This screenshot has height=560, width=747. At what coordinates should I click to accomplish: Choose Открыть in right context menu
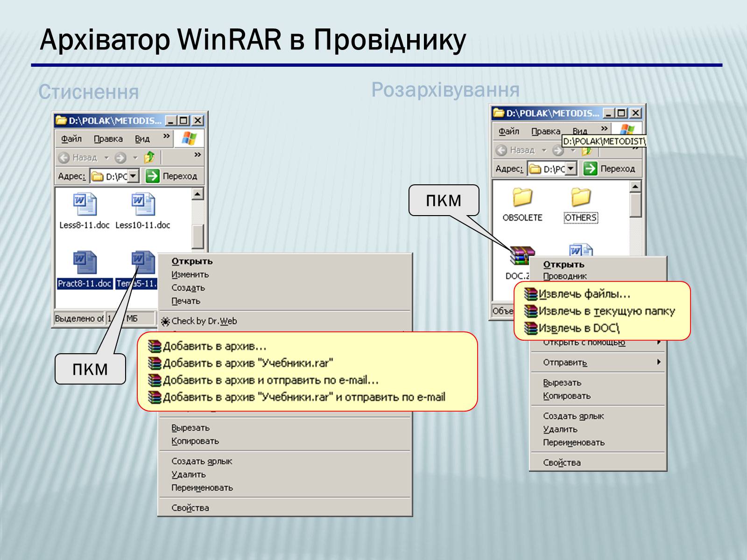(x=564, y=264)
